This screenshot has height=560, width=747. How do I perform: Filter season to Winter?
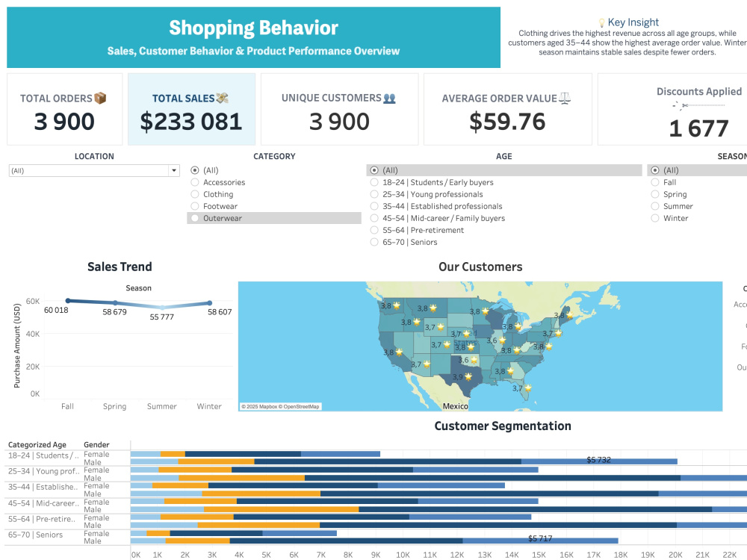point(655,217)
